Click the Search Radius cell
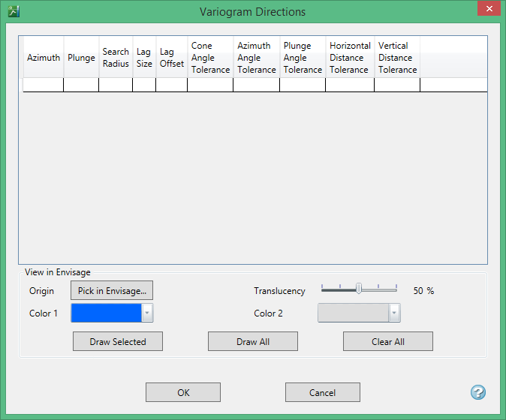 click(x=116, y=85)
